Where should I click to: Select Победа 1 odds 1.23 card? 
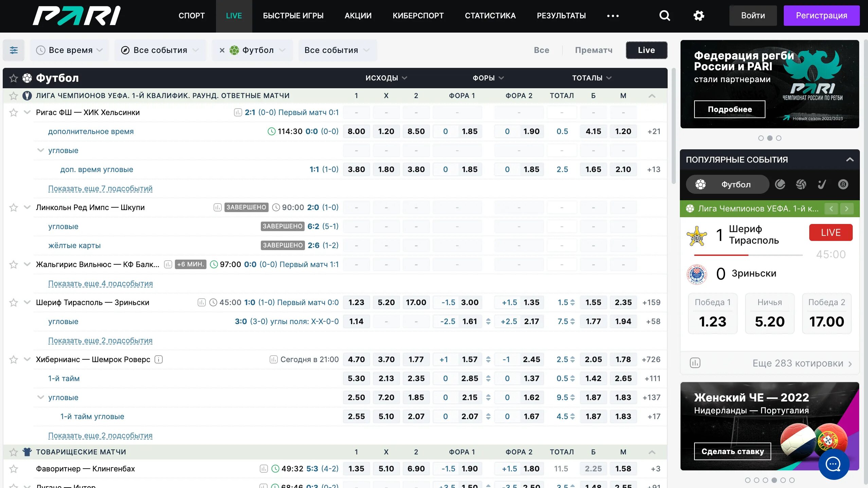[x=713, y=314]
